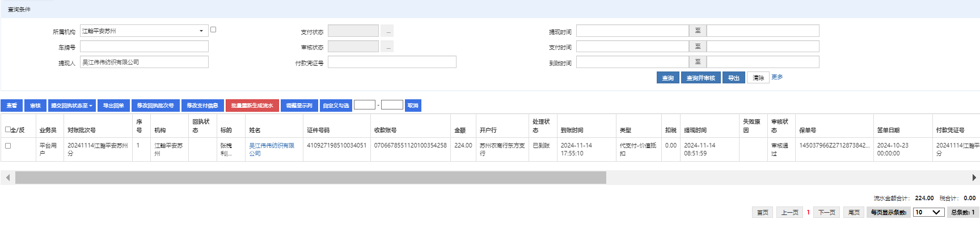Click the 清除 clear button
The width and height of the screenshot is (980, 236).
click(x=758, y=78)
